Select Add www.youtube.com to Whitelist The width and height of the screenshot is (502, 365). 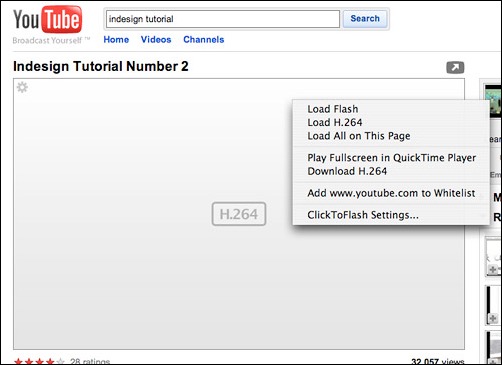point(391,193)
